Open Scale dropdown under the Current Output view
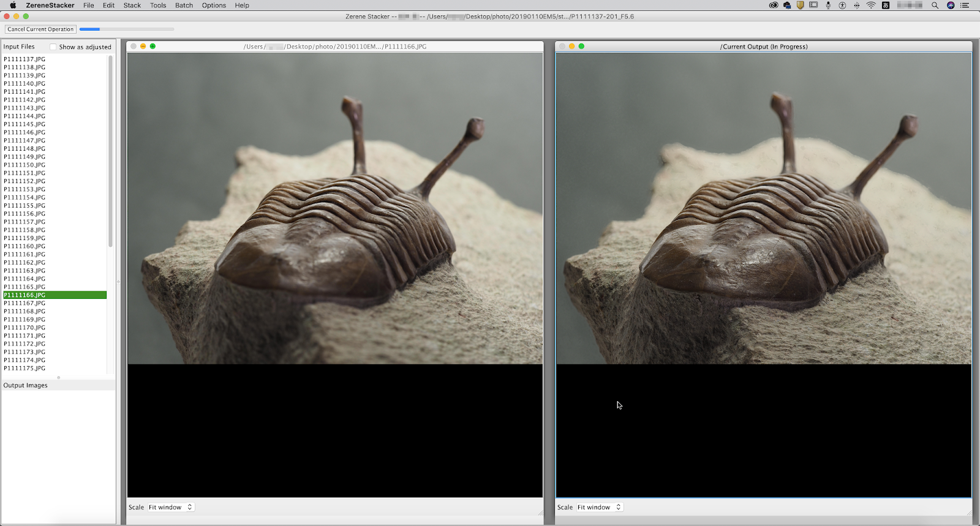The width and height of the screenshot is (980, 526). click(600, 507)
